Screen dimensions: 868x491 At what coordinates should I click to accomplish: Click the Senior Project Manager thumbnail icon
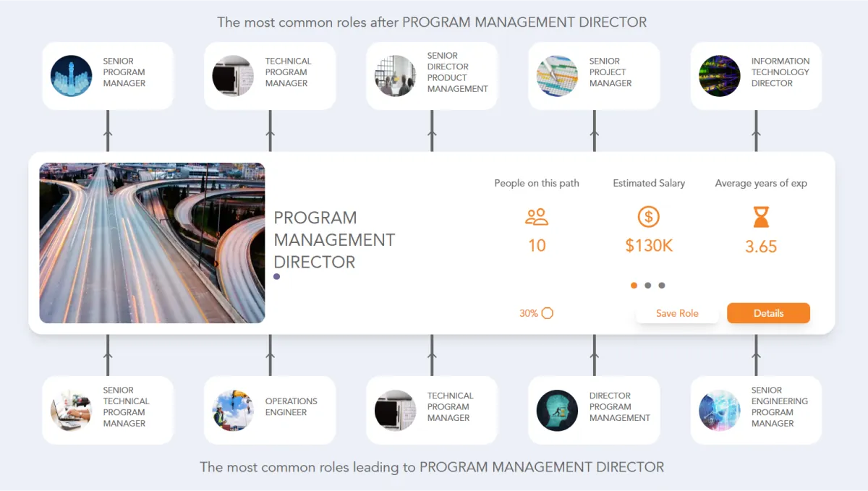pyautogui.click(x=557, y=76)
